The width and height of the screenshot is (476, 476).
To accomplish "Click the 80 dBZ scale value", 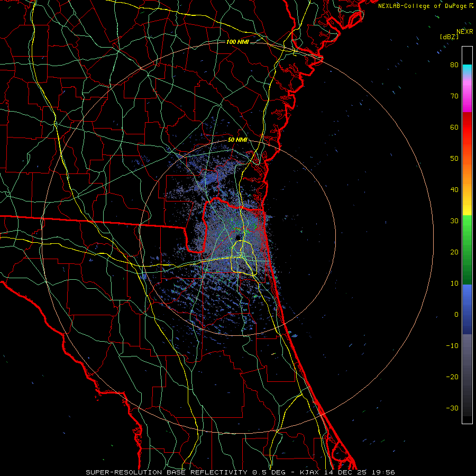I will (454, 65).
